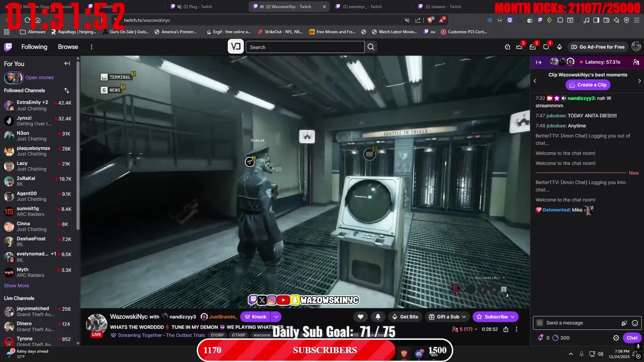Open Brave Wallet icon in toolbar
Screen dimensions: 644x362
pos(606,20)
